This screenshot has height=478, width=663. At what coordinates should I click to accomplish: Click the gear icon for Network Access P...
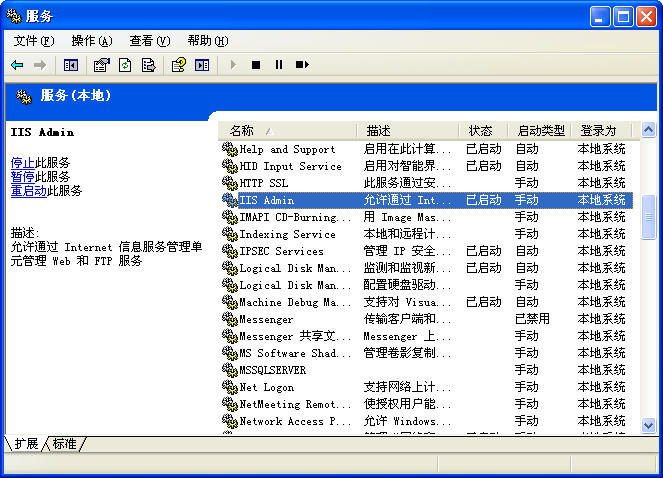230,421
